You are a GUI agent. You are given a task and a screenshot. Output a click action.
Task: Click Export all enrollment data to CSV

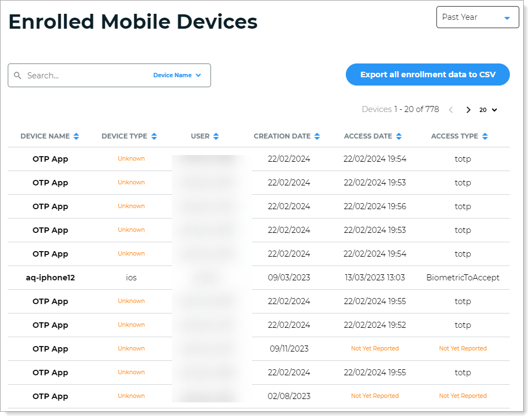pos(428,75)
